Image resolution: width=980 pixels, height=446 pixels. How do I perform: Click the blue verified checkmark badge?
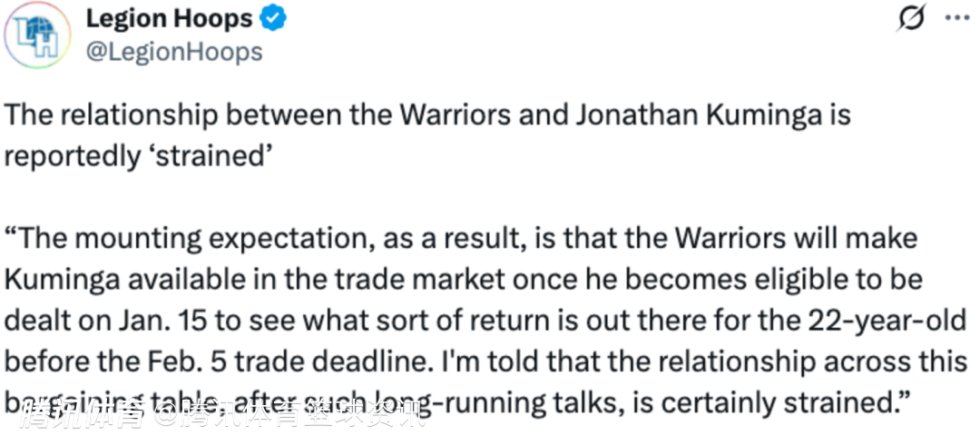[273, 18]
